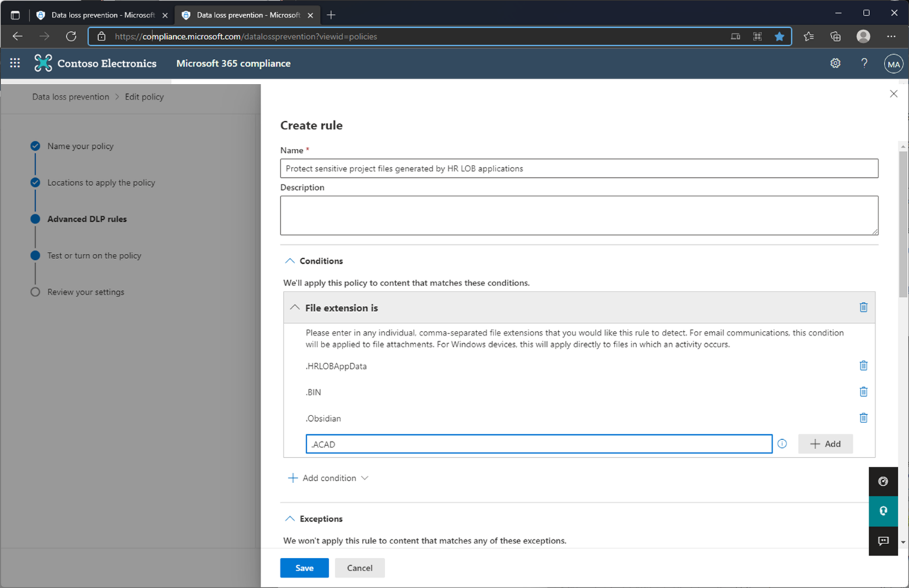The image size is (909, 588).
Task: Remove the entire File extension is condition
Action: click(864, 307)
